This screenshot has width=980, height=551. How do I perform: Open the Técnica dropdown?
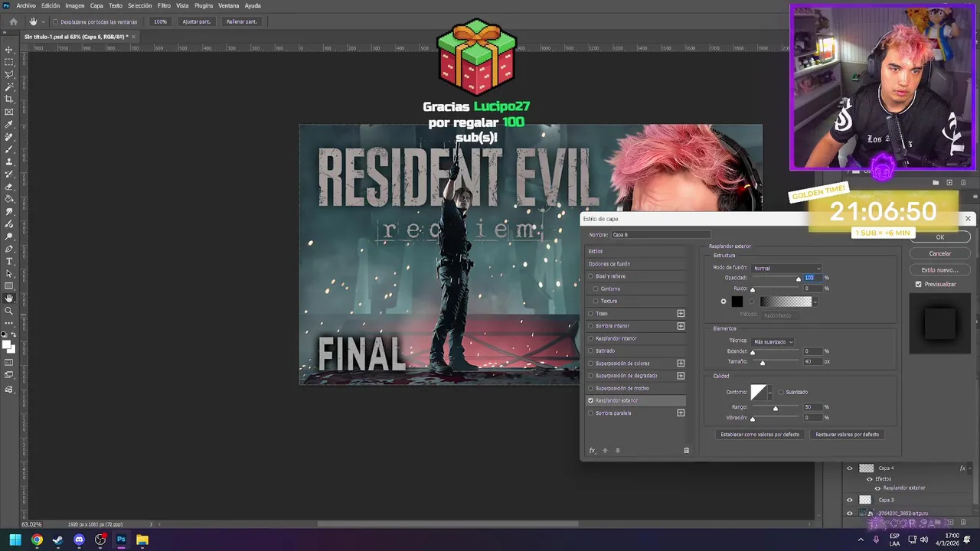point(773,341)
